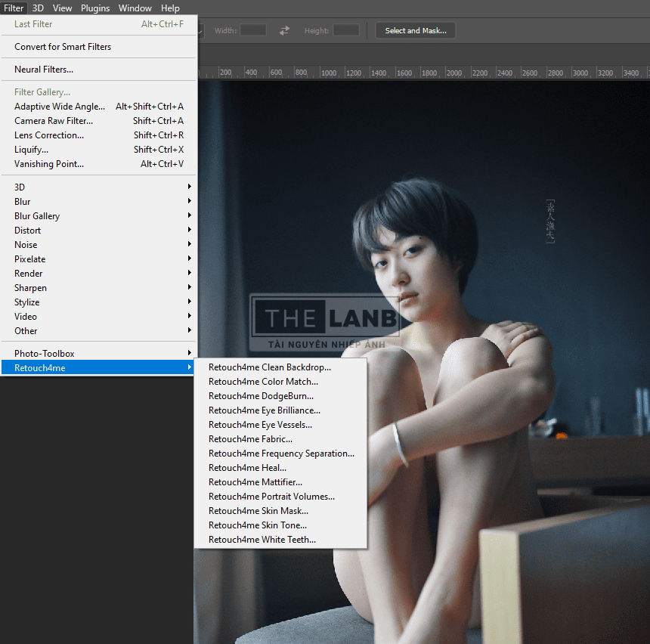Screen dimensions: 650x644
Task: Launch Retouch4me Color Match
Action: tap(280, 382)
